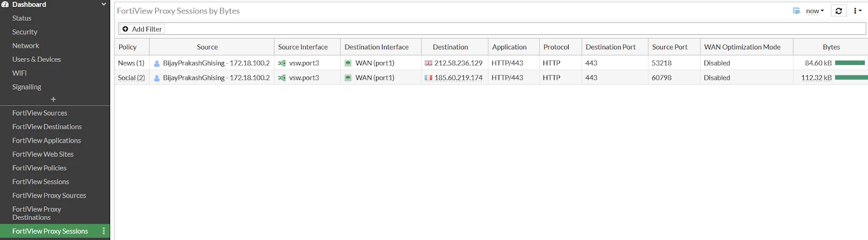Click the Add Filter button
868x240 pixels.
142,29
